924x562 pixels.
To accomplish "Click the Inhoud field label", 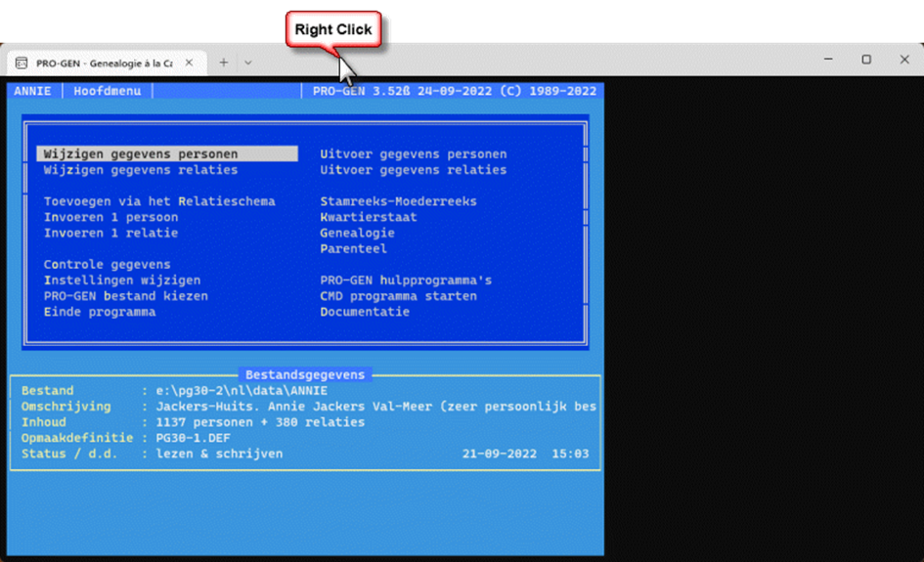I will point(44,422).
